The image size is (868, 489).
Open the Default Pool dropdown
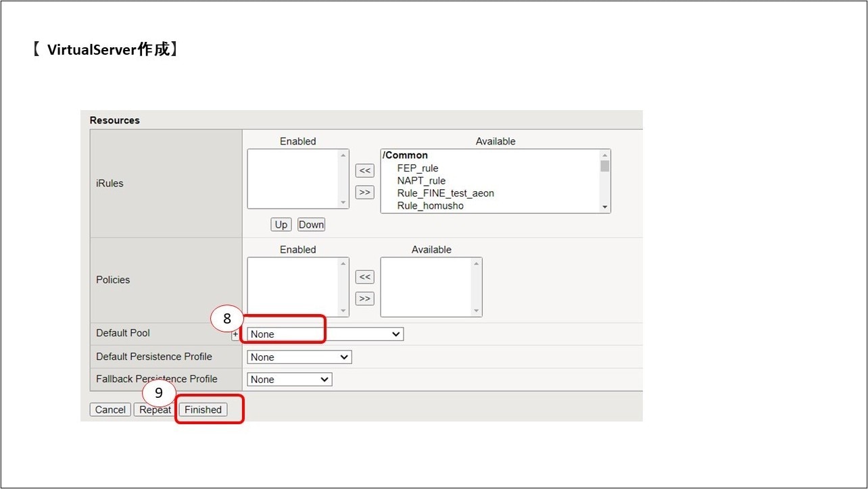pyautogui.click(x=325, y=334)
